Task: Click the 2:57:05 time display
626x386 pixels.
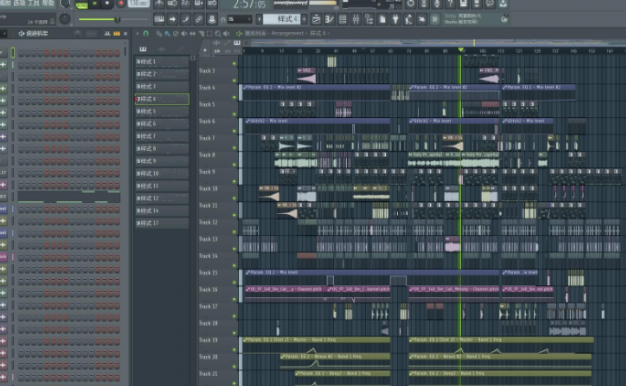Action: [249, 4]
